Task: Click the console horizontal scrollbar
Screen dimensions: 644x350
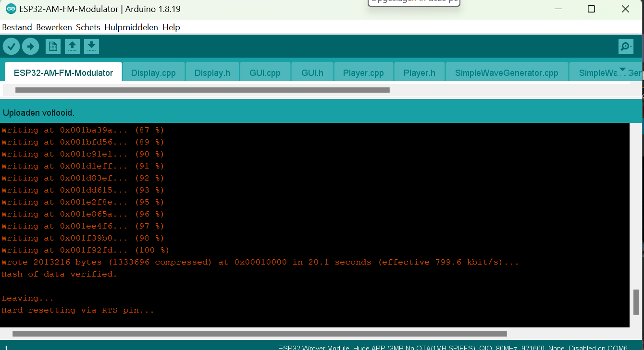Action: (x=260, y=334)
